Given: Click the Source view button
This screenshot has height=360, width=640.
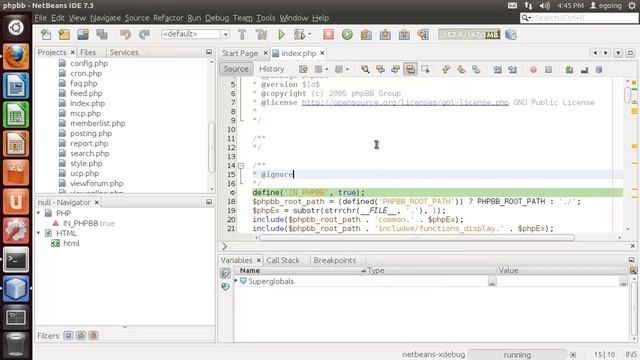Looking at the screenshot, I should tap(236, 69).
